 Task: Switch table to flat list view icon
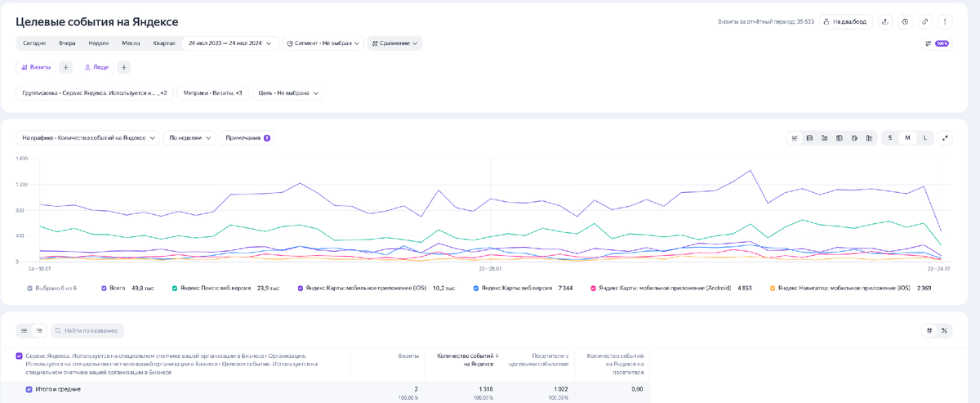(24, 330)
